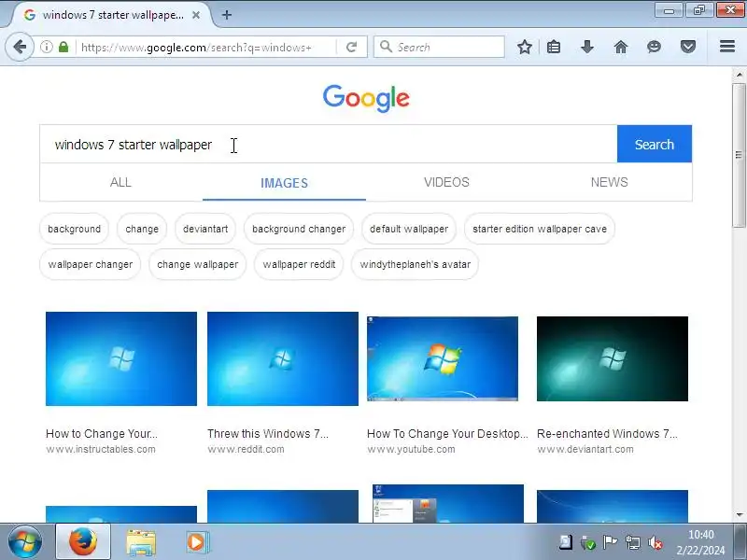Select the windows 7 starter wallpaper browser tab

click(x=112, y=15)
